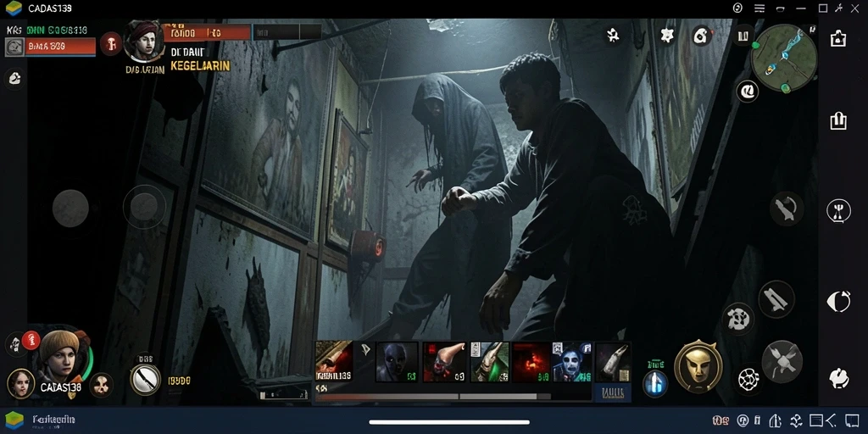Viewport: 868px width, 434px height.
Task: Use the blue bottle item
Action: [655, 383]
